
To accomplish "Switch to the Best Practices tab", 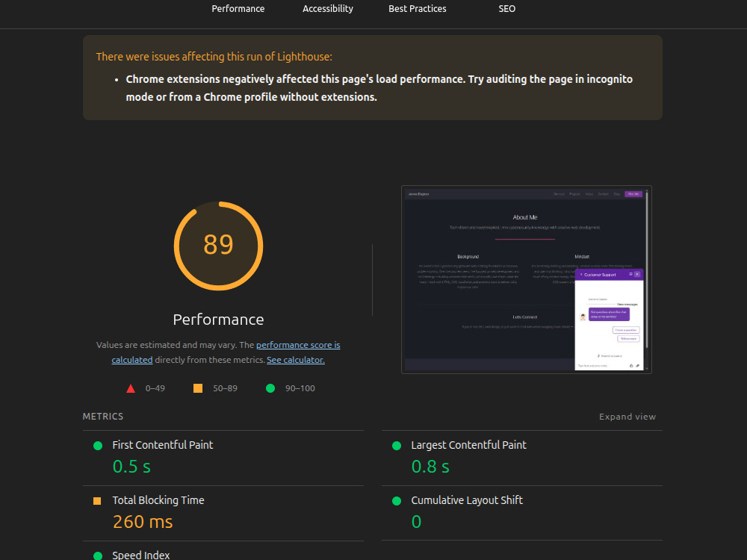I will point(418,8).
